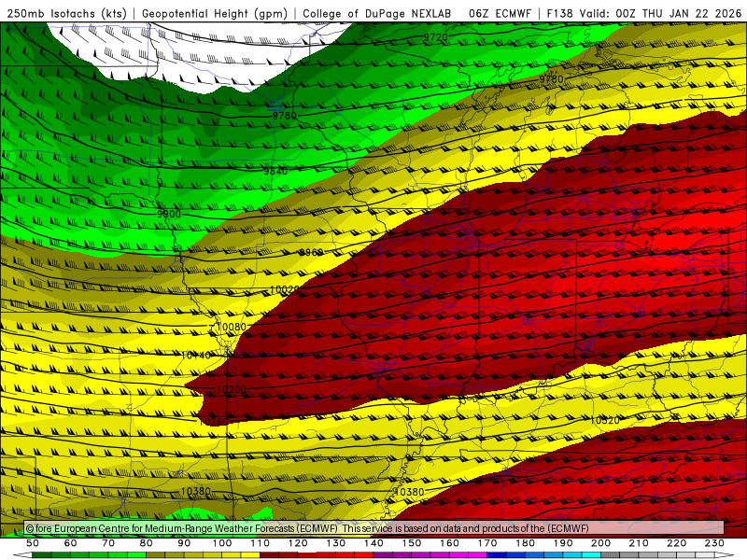The width and height of the screenshot is (747, 560).
Task: Click the '100' color bar label
Action: [222, 543]
